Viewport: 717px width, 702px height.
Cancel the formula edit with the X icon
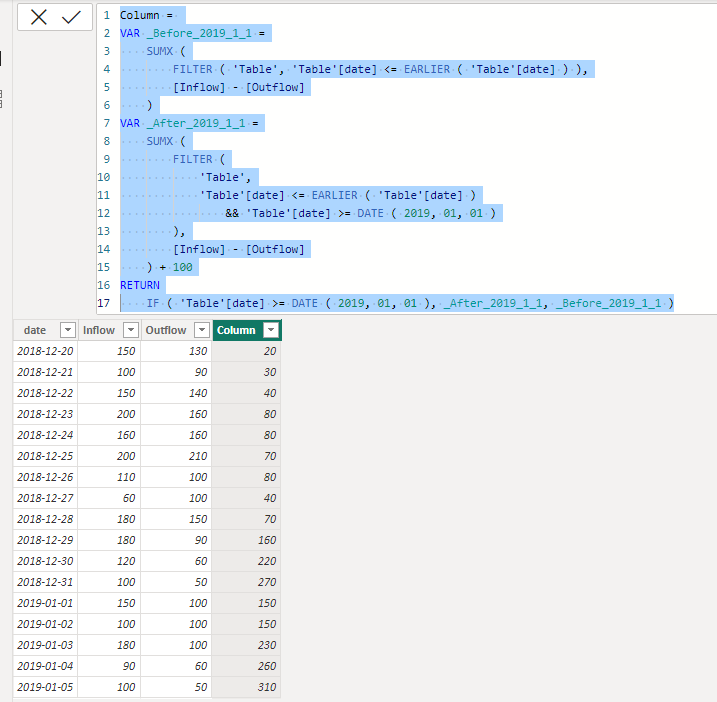click(39, 17)
